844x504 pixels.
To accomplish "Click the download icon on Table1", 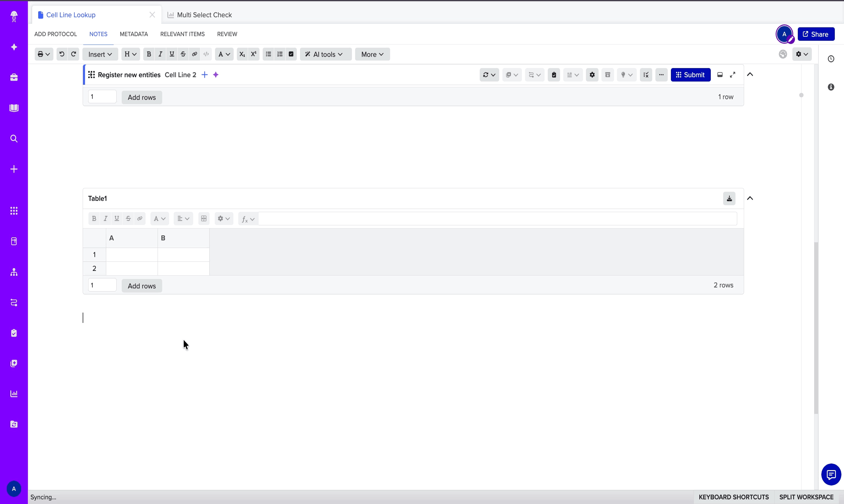I will click(x=729, y=198).
